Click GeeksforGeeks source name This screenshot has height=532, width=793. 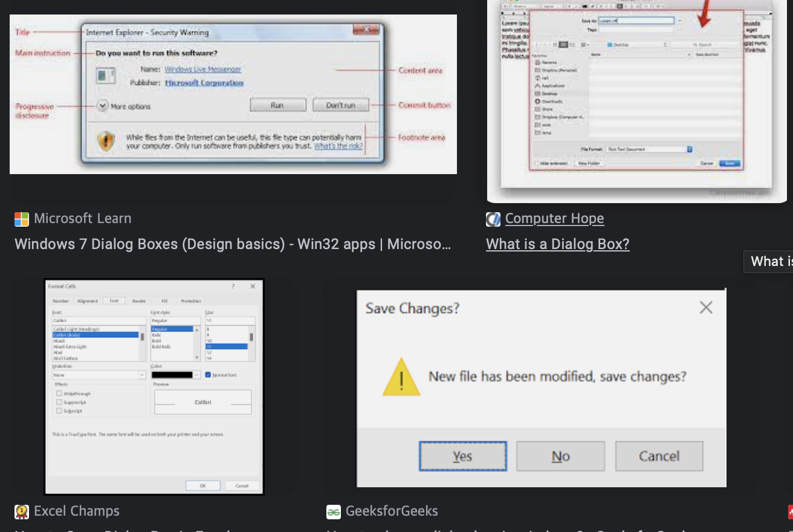392,511
